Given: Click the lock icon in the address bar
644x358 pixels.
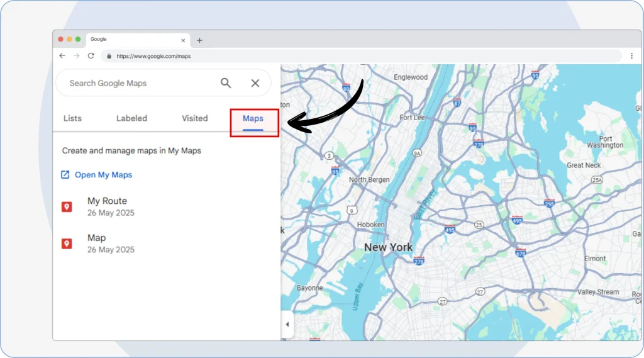Looking at the screenshot, I should (109, 56).
